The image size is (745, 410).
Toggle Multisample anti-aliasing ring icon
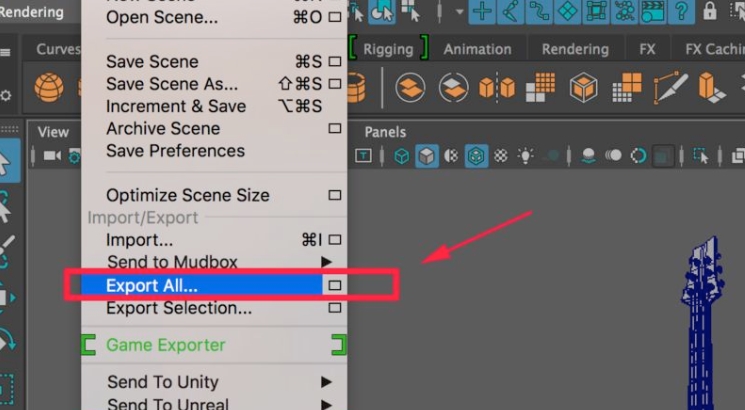(638, 156)
